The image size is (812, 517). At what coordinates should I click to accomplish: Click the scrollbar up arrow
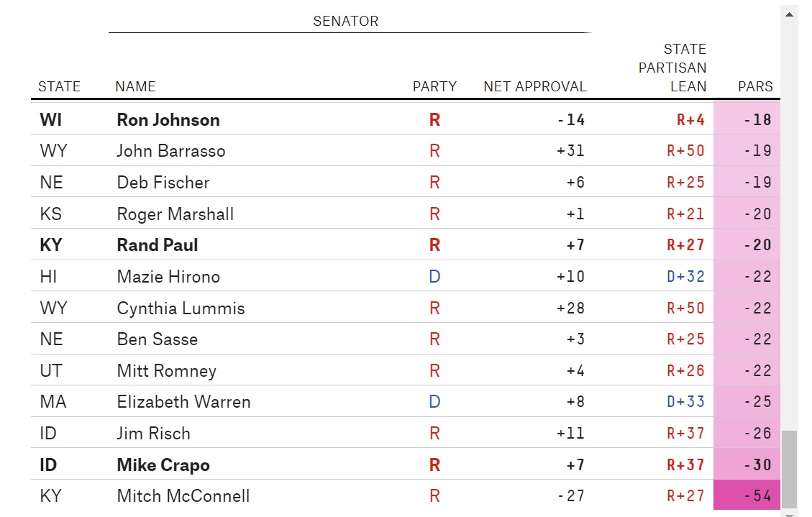[789, 13]
